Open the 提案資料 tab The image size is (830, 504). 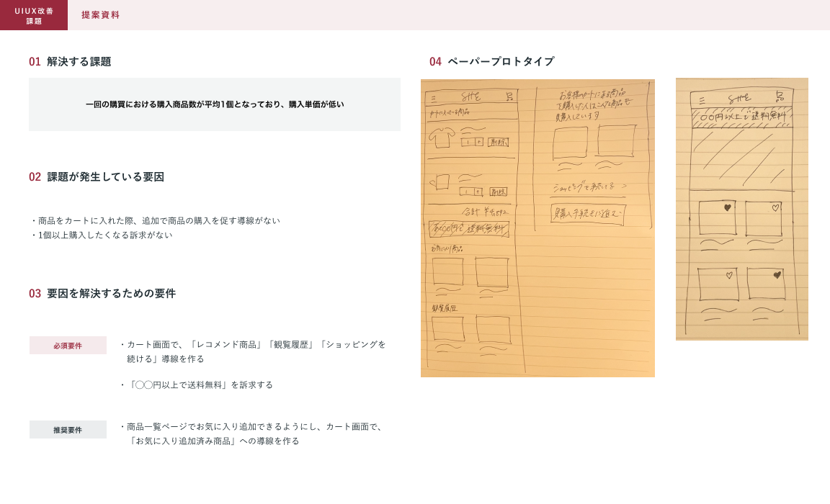pos(100,15)
